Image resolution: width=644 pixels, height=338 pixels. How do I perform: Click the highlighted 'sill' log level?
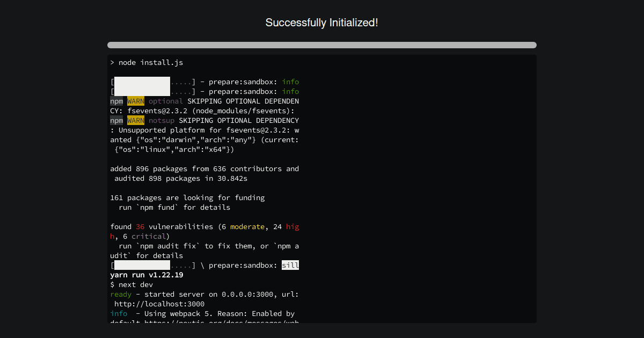coord(290,266)
